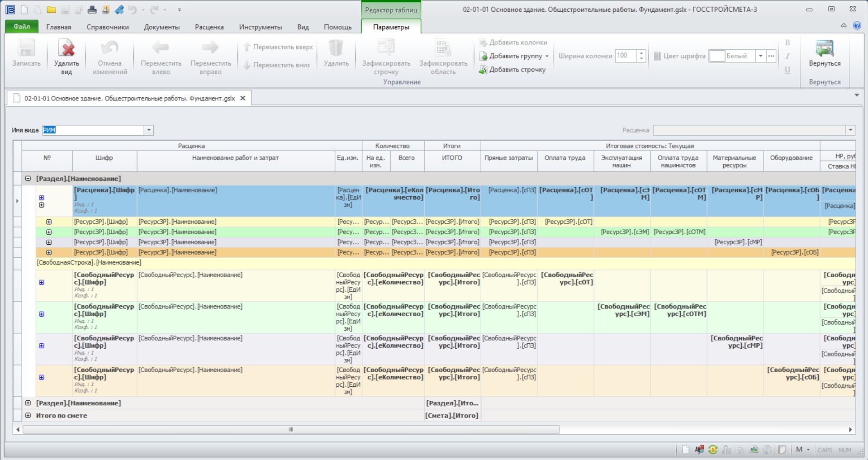
Task: Expand the Итого по смете row
Action: pos(28,415)
